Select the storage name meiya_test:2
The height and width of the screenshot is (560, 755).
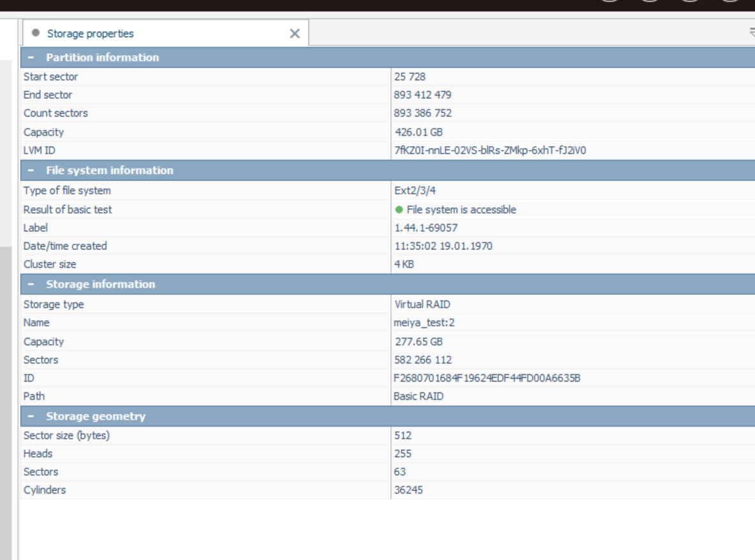click(424, 323)
